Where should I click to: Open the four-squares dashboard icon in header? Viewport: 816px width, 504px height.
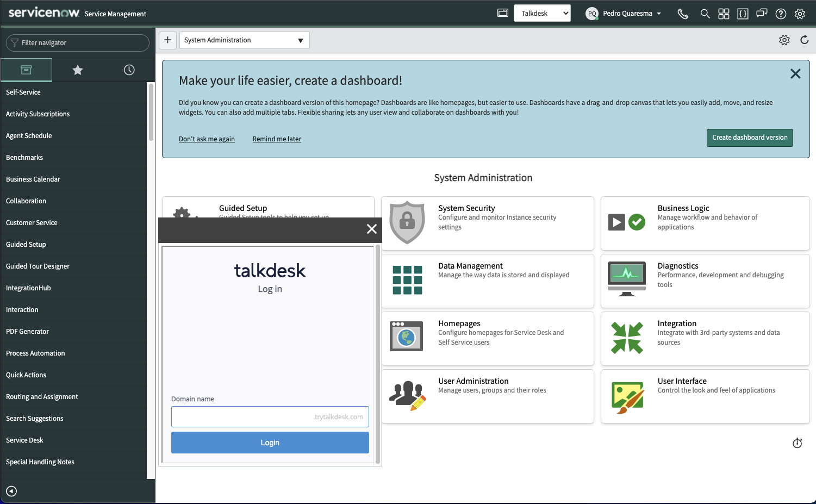pos(724,14)
